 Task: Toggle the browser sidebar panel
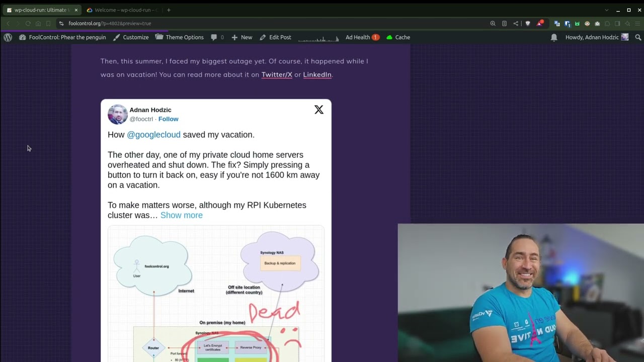pyautogui.click(x=617, y=24)
